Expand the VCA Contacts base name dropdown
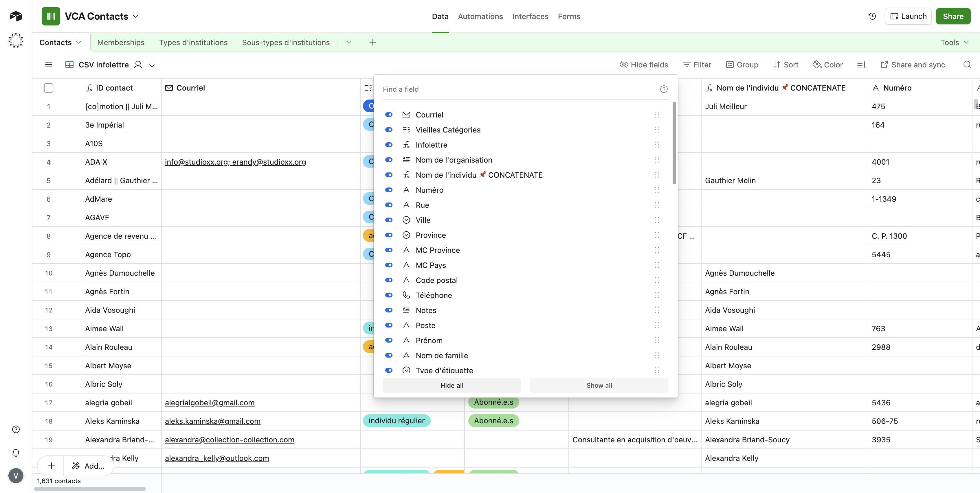Image resolution: width=980 pixels, height=493 pixels. [x=136, y=16]
